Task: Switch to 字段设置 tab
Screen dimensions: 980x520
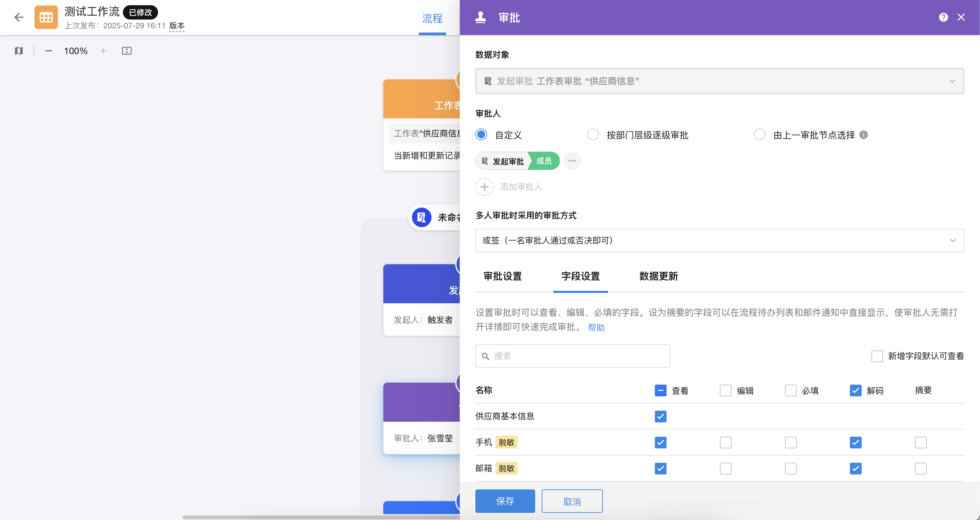Action: (580, 276)
